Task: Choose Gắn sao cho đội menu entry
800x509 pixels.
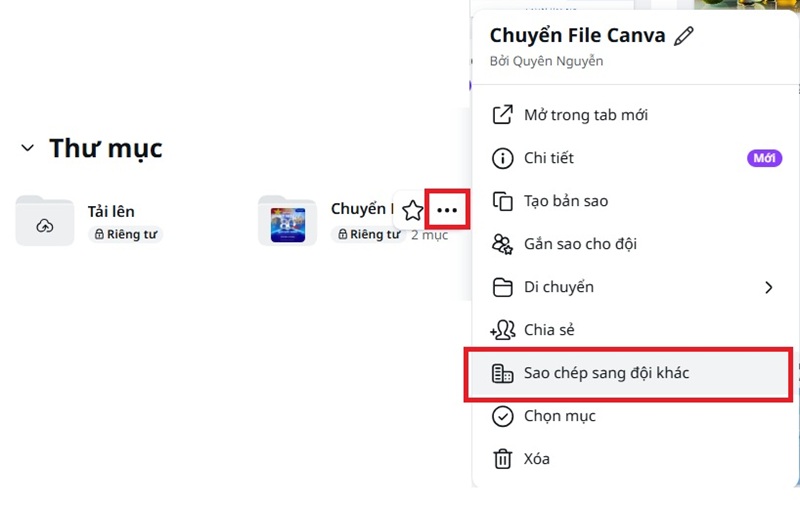Action: [x=580, y=244]
